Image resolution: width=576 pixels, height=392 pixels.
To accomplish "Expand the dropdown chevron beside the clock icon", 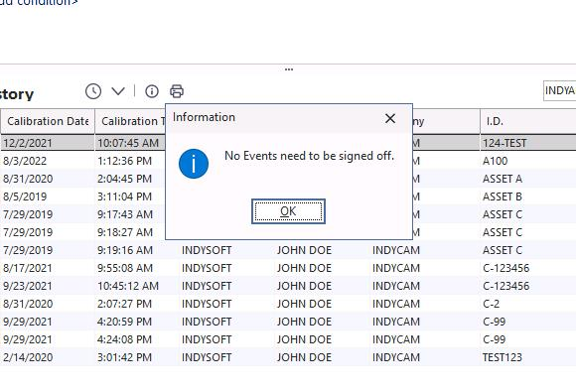I will click(118, 91).
